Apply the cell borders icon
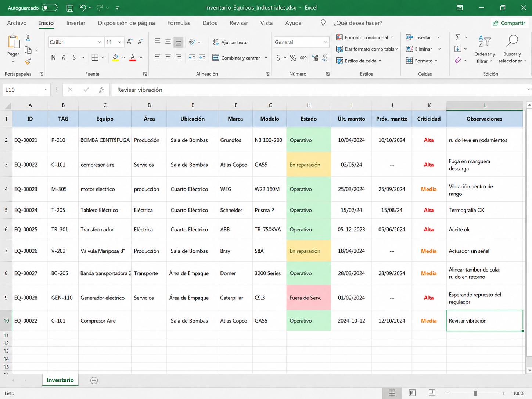The height and width of the screenshot is (399, 532). (95, 58)
